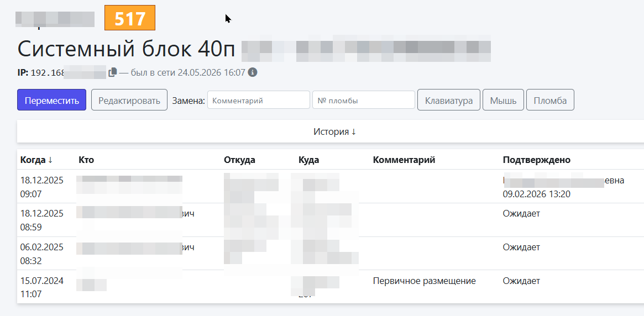Focus the Комментарий input field
The image size is (644, 316).
tap(259, 100)
